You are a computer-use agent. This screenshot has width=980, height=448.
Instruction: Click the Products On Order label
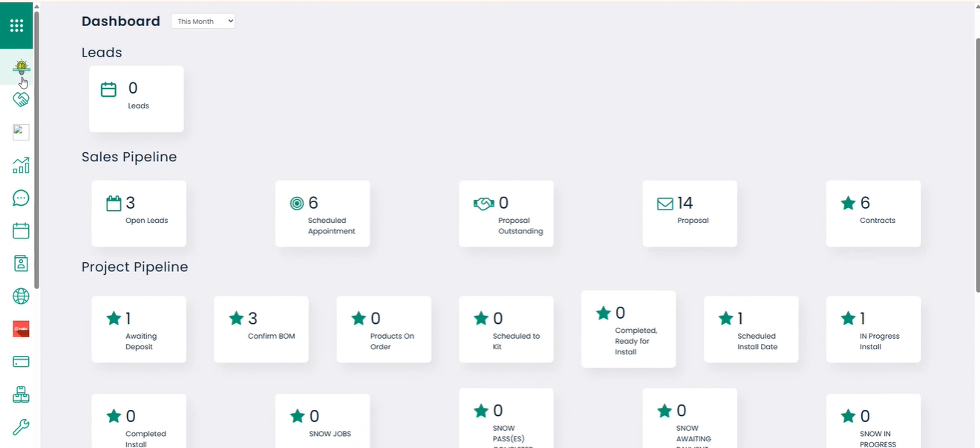pos(392,342)
